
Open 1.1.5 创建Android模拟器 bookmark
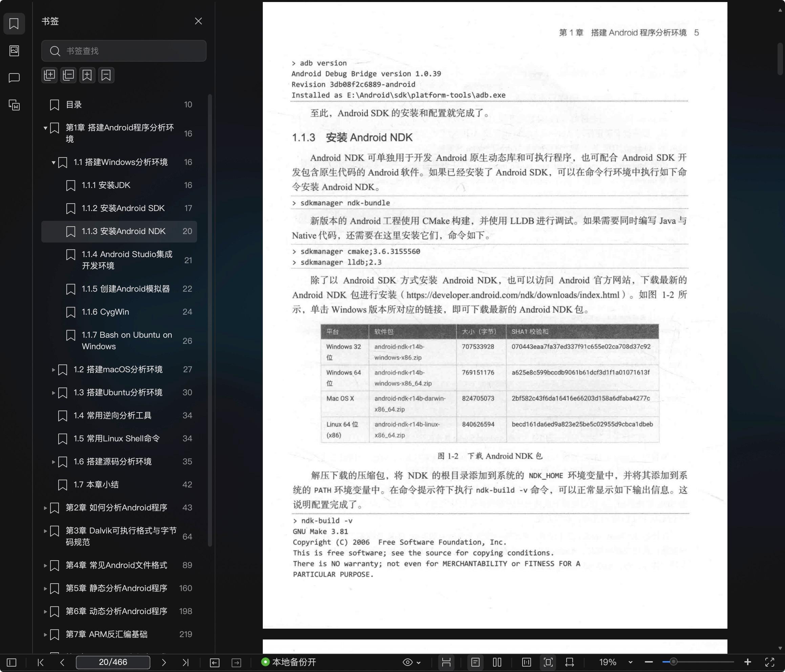point(119,289)
